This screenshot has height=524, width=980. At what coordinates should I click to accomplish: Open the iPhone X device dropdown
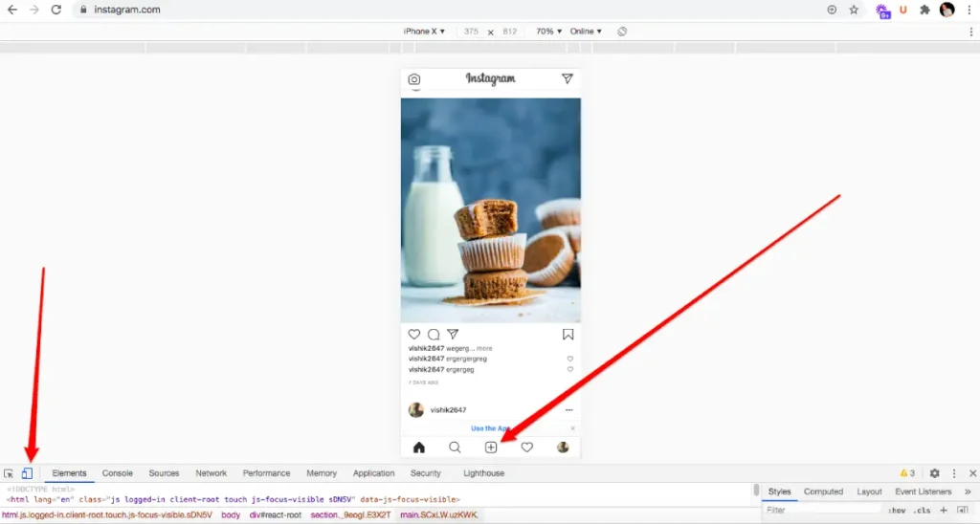pos(424,32)
